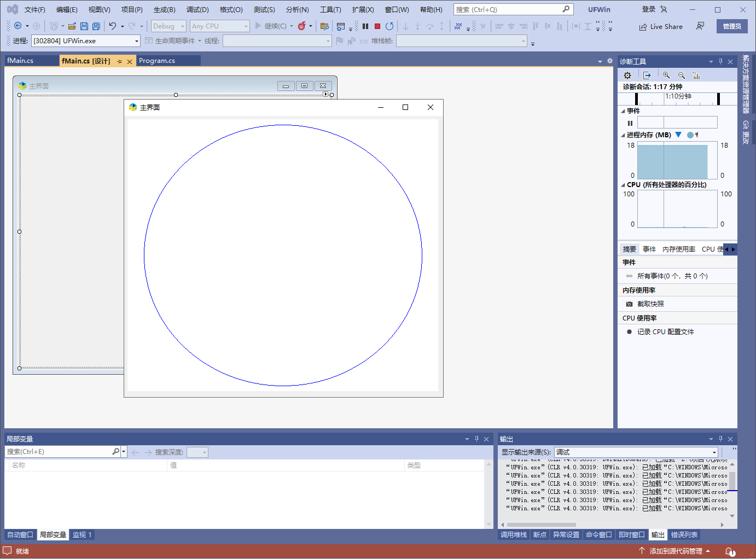This screenshot has width=756, height=559.
Task: Select the 内存使用率 tab in Diagnostic Tools
Action: coord(679,249)
